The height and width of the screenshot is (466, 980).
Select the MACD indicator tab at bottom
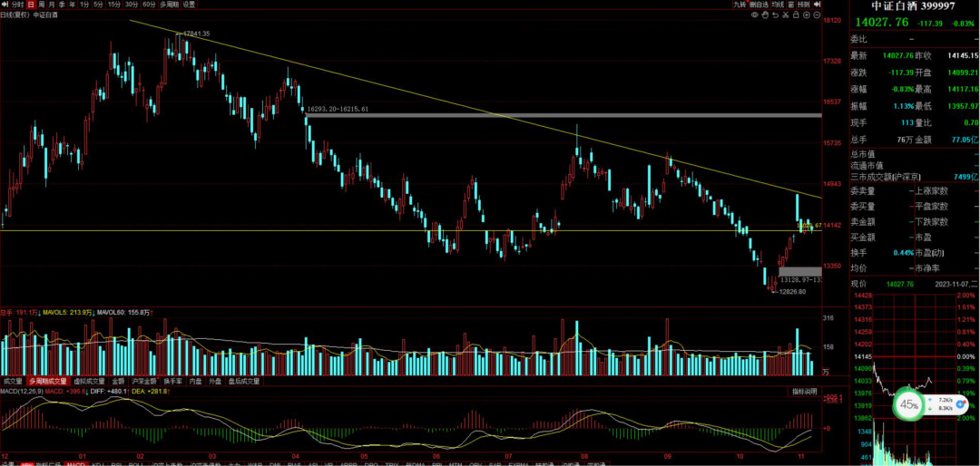click(x=75, y=464)
